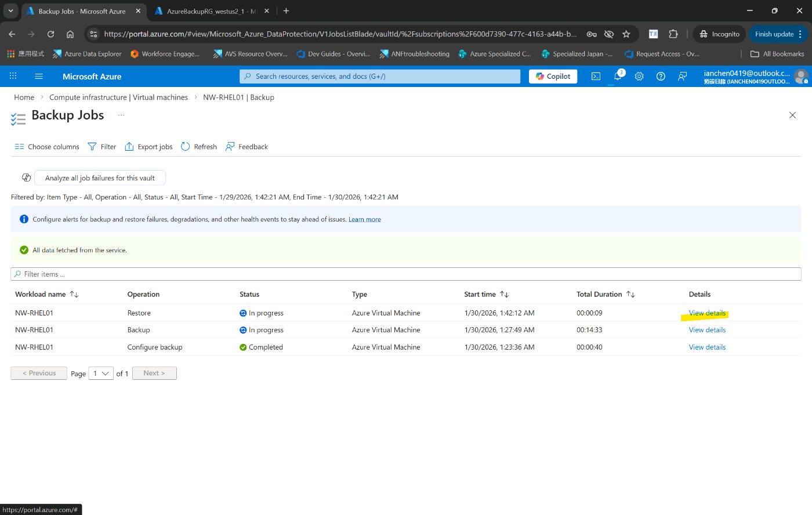This screenshot has width=812, height=515.
Task: Open the Copilot button
Action: point(553,76)
